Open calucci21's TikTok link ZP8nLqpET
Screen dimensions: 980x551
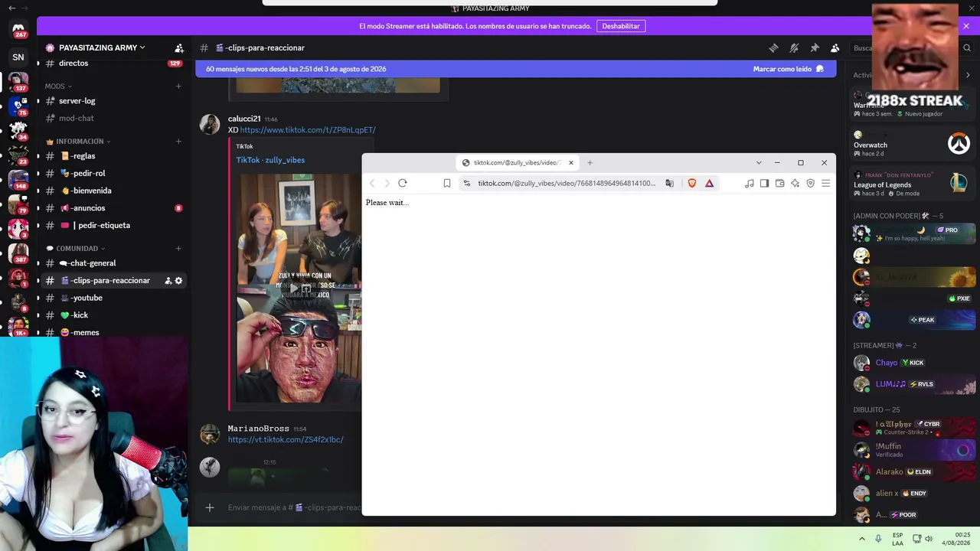pos(308,130)
